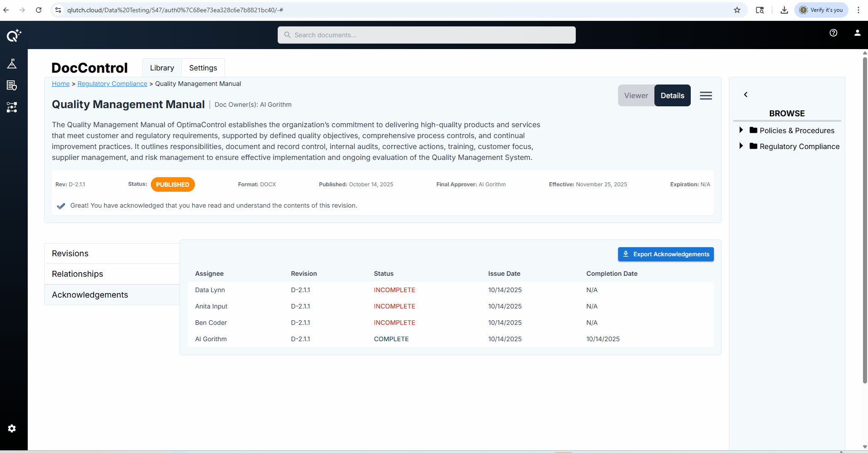
Task: Open the workflow diagram sidebar icon
Action: pos(12,107)
